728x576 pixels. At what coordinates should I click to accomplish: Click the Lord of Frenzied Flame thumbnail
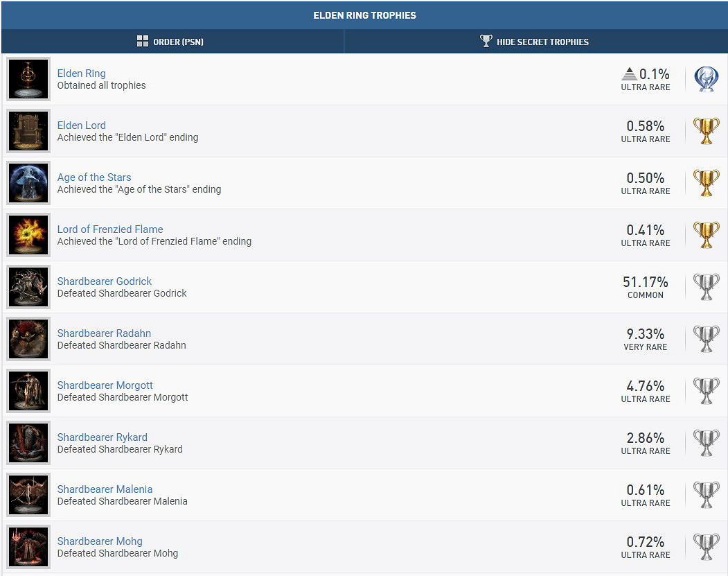(x=28, y=235)
